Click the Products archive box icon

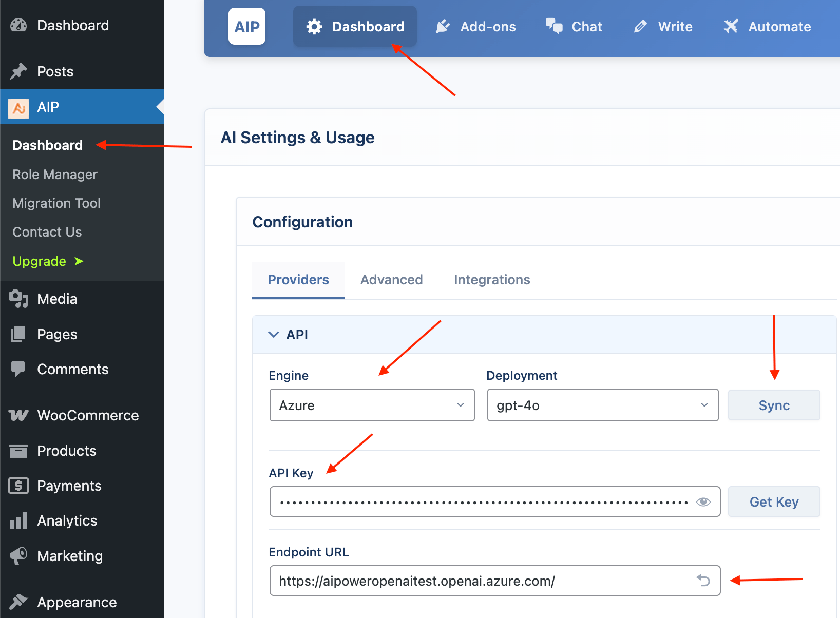(x=18, y=451)
